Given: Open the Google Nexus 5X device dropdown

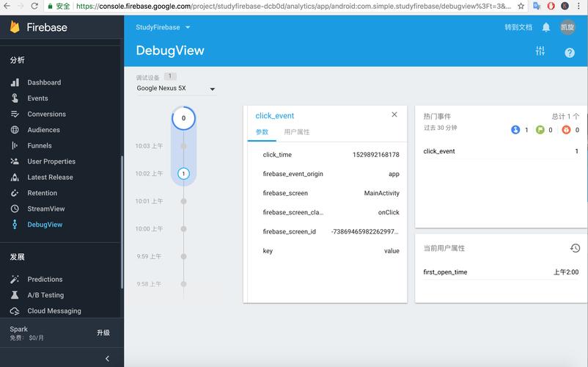Looking at the screenshot, I should tap(176, 89).
